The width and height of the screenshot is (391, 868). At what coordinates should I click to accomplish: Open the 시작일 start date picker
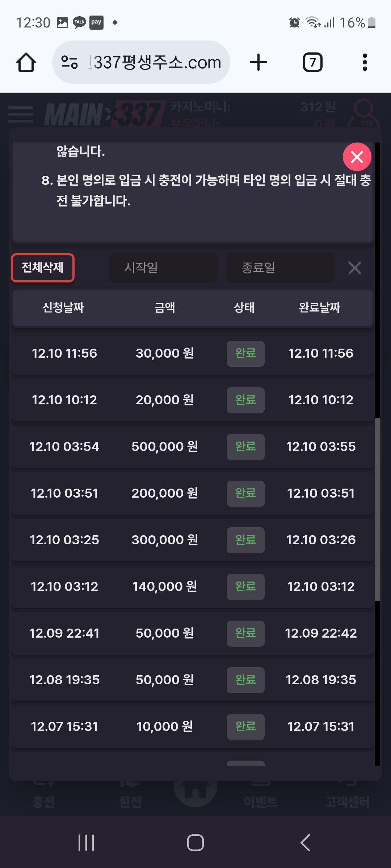click(163, 268)
